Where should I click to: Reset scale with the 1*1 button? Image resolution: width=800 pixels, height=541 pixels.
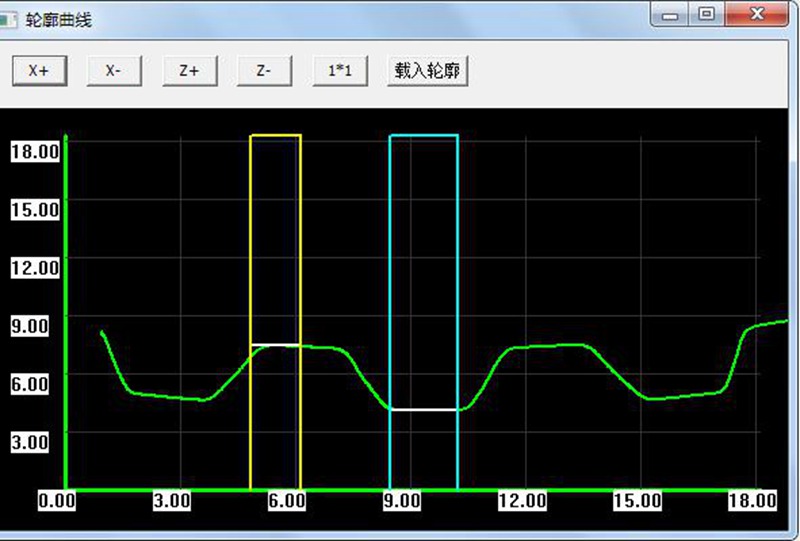pyautogui.click(x=340, y=70)
